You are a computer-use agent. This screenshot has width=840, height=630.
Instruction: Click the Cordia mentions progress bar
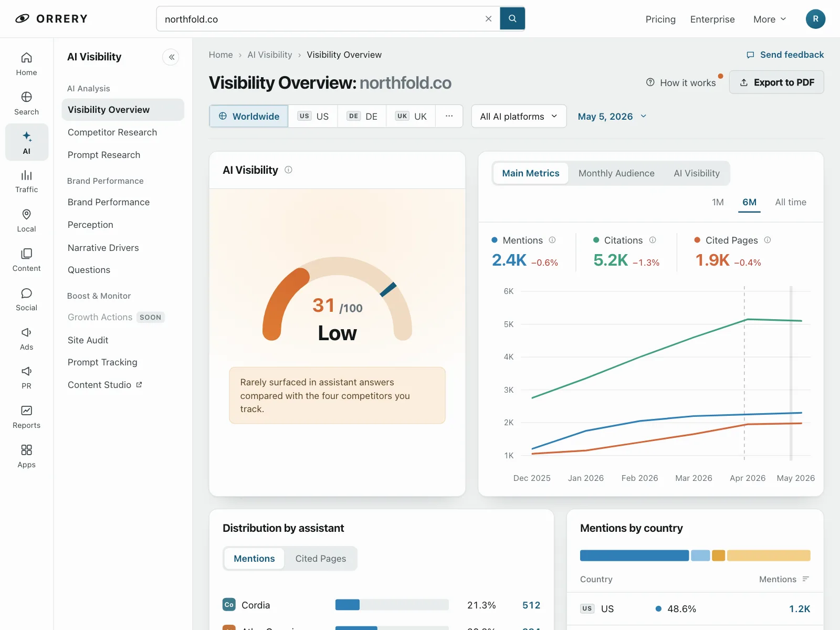click(x=392, y=605)
